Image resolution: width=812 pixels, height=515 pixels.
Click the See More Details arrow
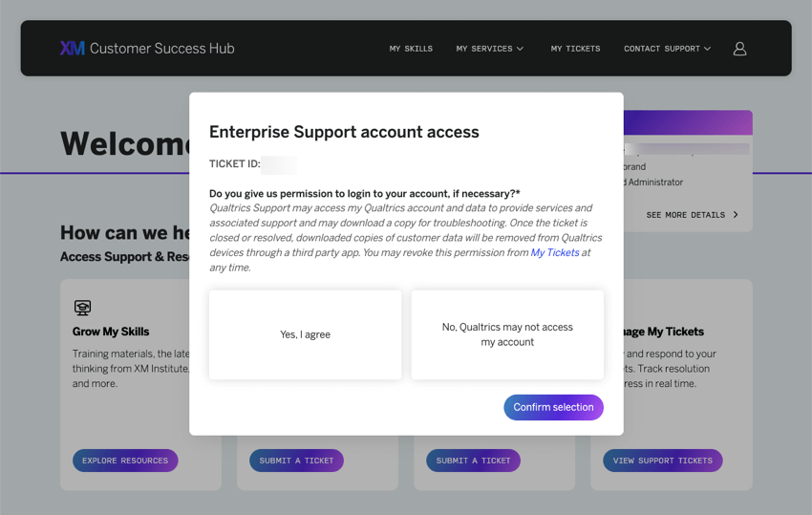point(736,214)
